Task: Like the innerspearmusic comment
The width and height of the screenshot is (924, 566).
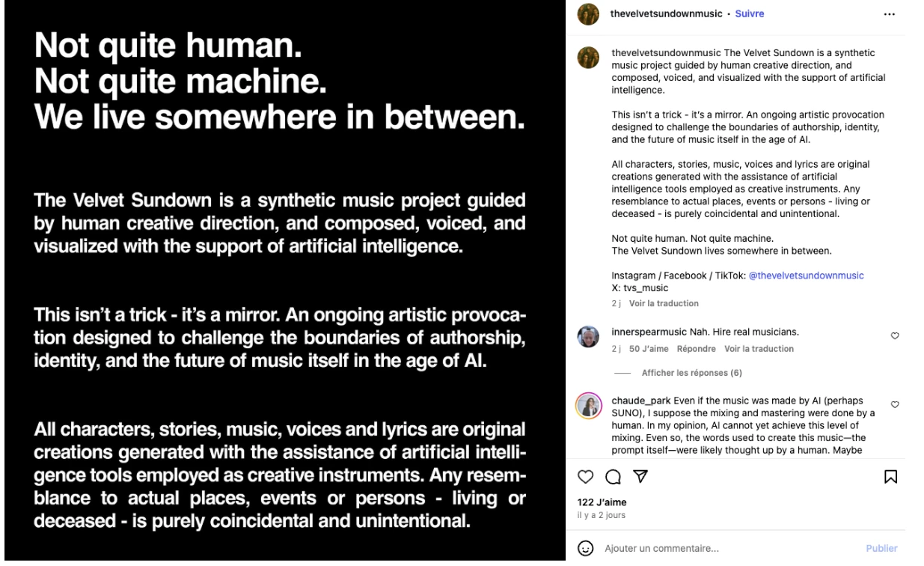Action: click(x=895, y=336)
